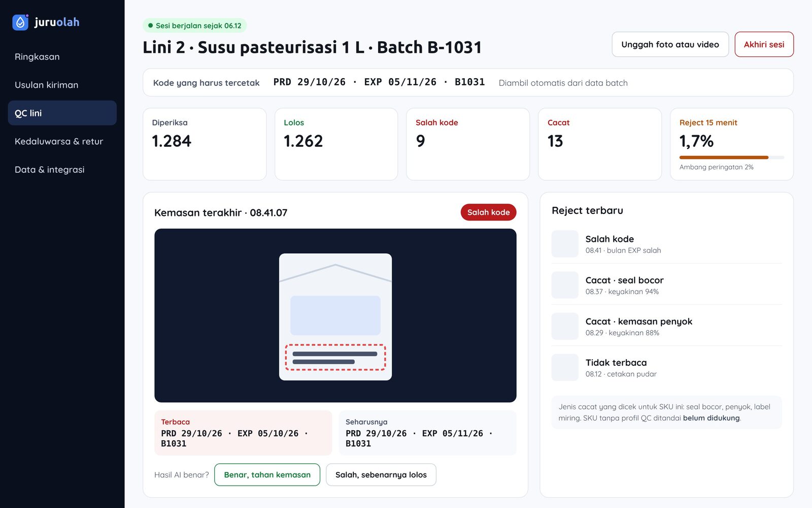
Task: Open thumbnail of Salah kode 08.41 reject
Action: (565, 244)
